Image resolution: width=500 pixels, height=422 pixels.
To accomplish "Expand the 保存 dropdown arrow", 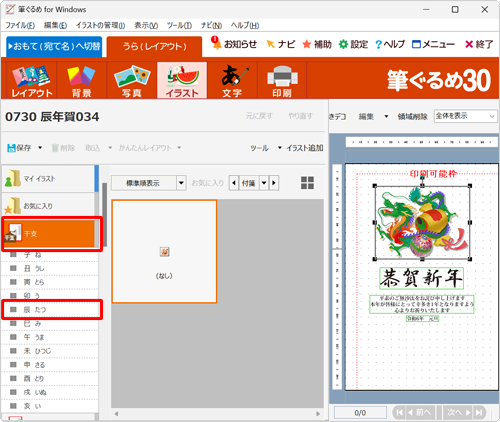I will 40,148.
